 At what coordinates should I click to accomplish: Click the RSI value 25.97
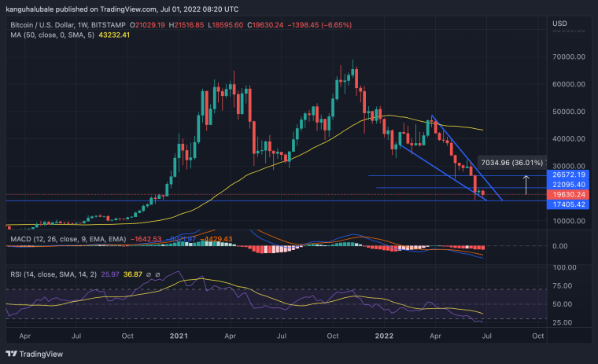click(110, 274)
